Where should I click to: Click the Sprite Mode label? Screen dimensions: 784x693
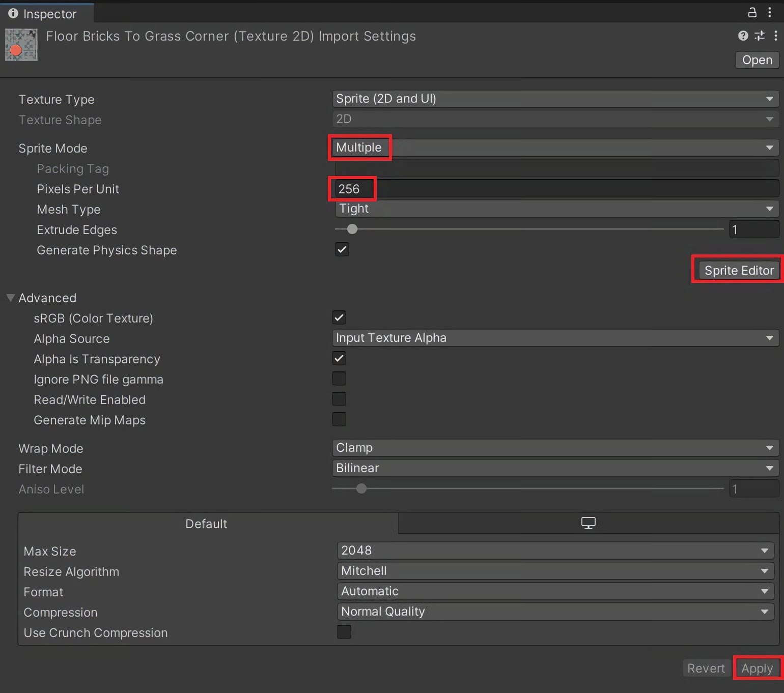[53, 149]
